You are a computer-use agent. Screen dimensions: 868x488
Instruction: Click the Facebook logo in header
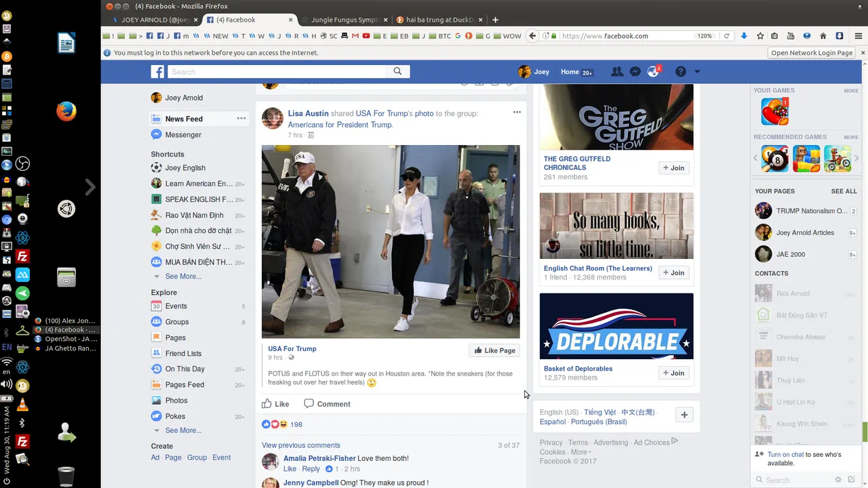click(157, 72)
